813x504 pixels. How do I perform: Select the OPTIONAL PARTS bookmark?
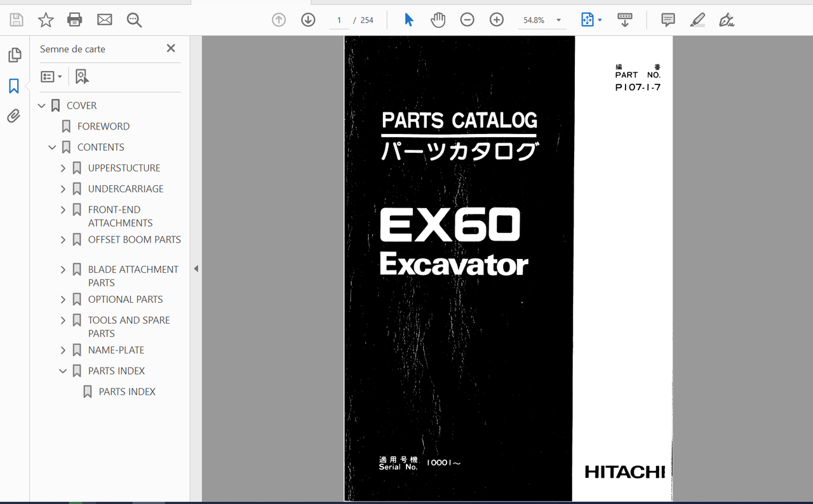tap(126, 300)
